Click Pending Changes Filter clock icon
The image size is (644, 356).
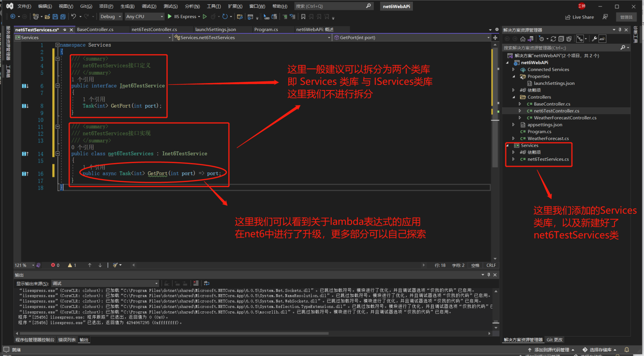pyautogui.click(x=541, y=39)
